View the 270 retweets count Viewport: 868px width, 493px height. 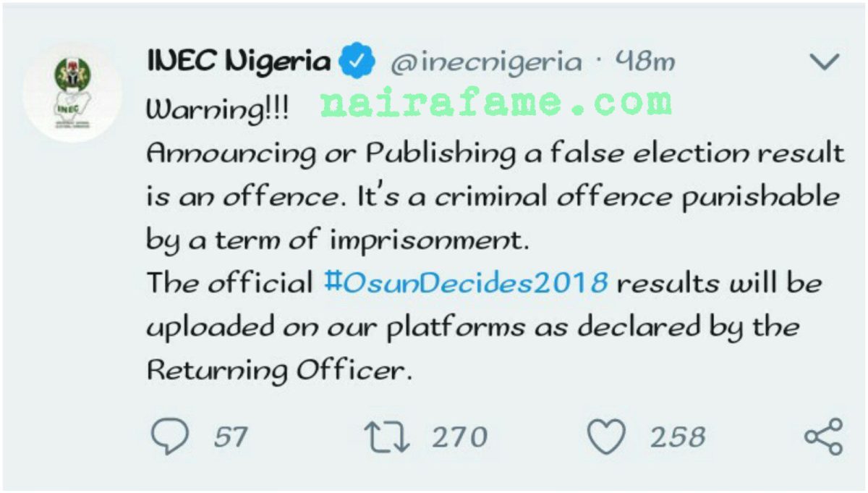click(459, 437)
